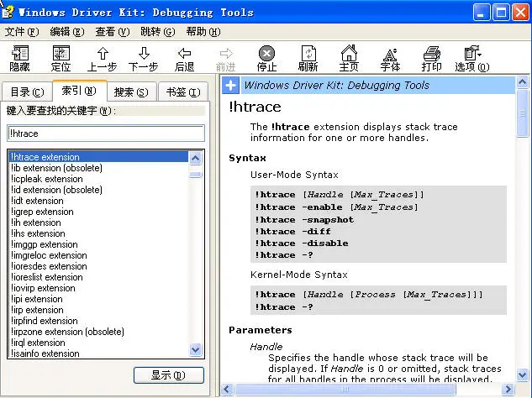
Task: Click the horizontal scrollbar thumb
Action: [345, 389]
